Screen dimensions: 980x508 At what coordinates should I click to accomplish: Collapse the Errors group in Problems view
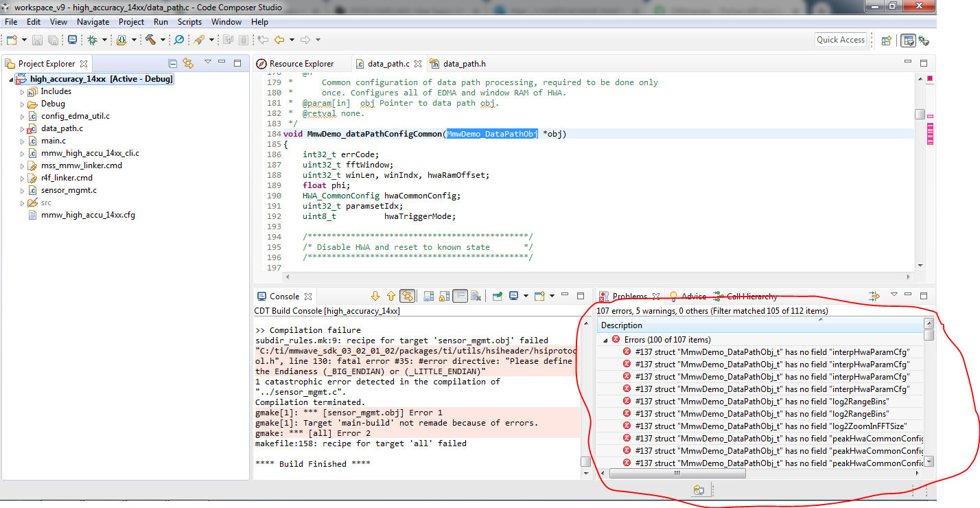[x=605, y=339]
